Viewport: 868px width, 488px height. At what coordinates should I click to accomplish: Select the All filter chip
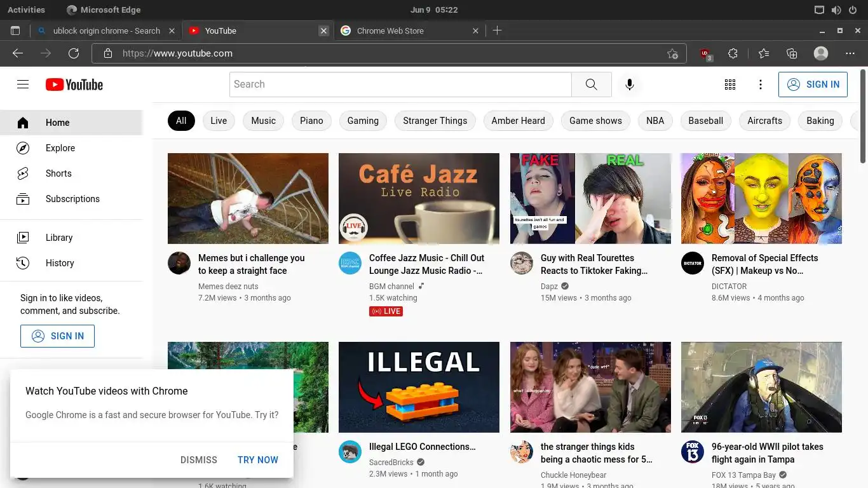pyautogui.click(x=181, y=121)
